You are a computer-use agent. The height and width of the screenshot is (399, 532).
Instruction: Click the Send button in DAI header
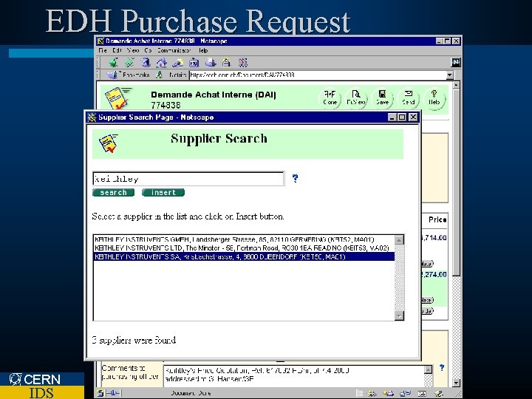click(x=408, y=98)
